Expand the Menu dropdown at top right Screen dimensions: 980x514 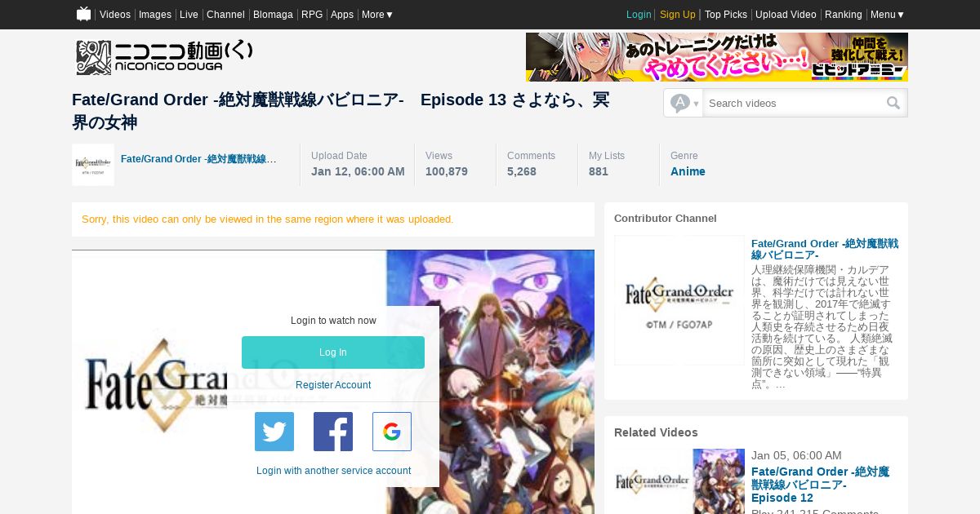(x=887, y=15)
